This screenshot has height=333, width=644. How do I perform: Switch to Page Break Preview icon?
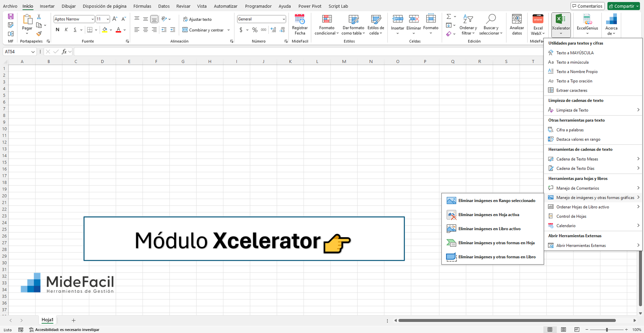[577, 329]
